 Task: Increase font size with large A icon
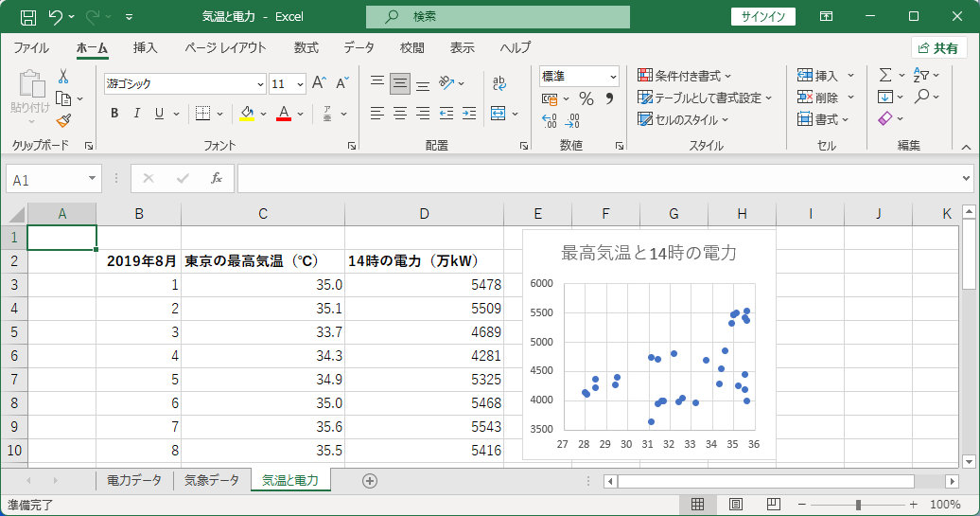[319, 83]
